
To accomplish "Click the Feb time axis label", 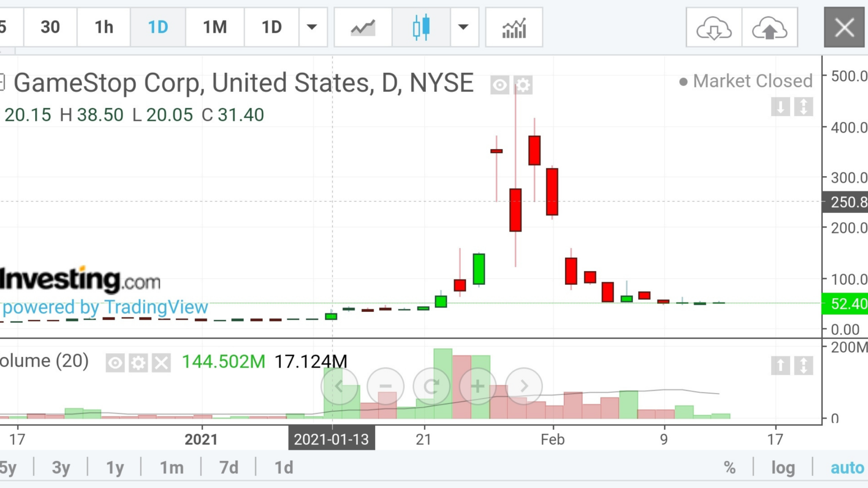I will point(553,439).
